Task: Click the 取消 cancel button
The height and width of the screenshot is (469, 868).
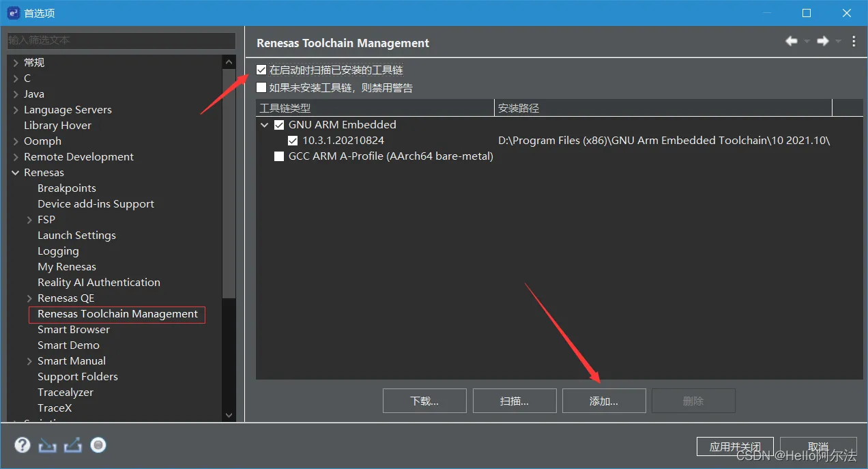Action: [x=818, y=446]
